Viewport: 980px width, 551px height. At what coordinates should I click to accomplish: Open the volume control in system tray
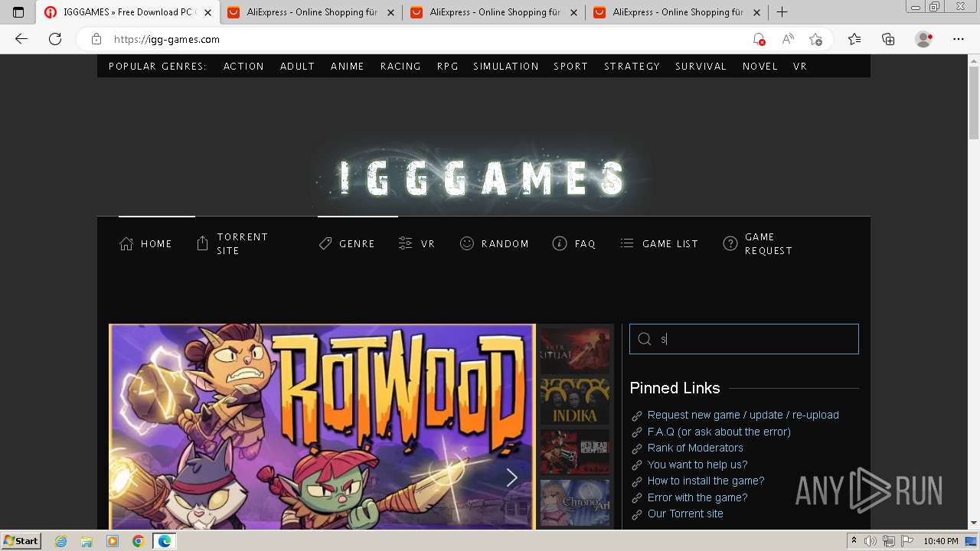871,541
